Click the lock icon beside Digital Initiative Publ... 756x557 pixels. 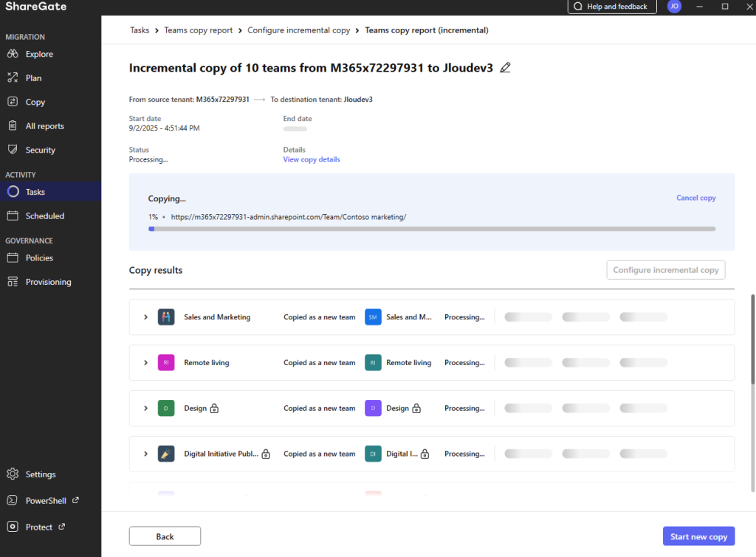point(266,454)
